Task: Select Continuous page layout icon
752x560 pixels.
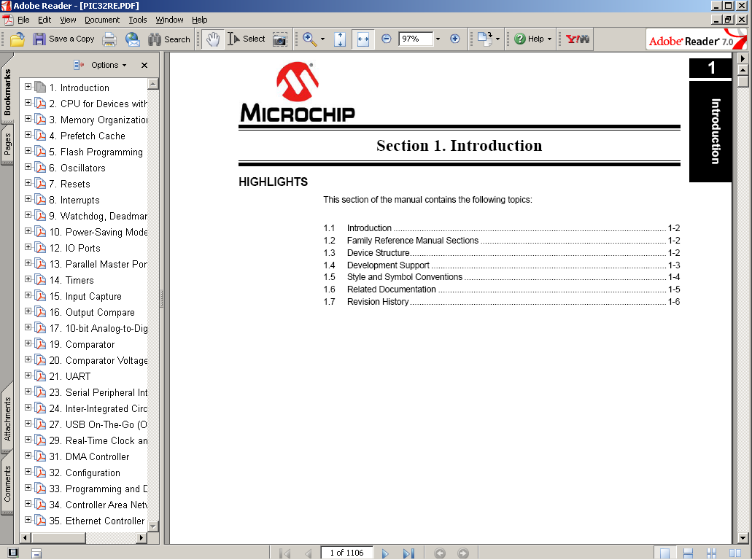Action: [x=688, y=553]
